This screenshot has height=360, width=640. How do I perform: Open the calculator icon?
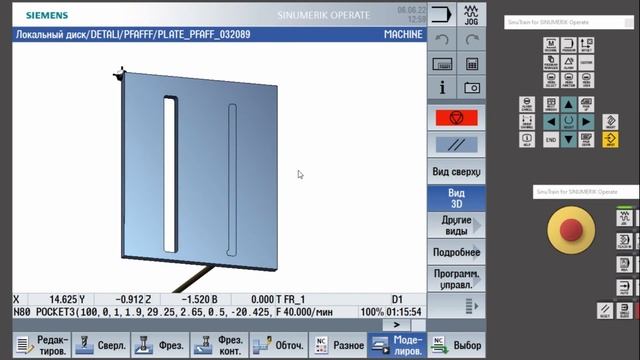pos(471,64)
